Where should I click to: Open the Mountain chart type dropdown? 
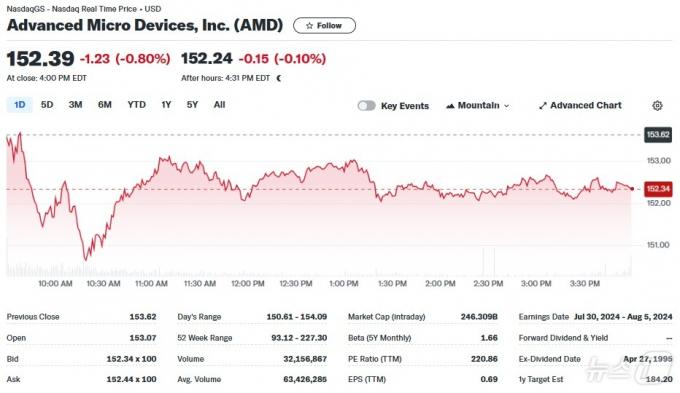pos(477,105)
